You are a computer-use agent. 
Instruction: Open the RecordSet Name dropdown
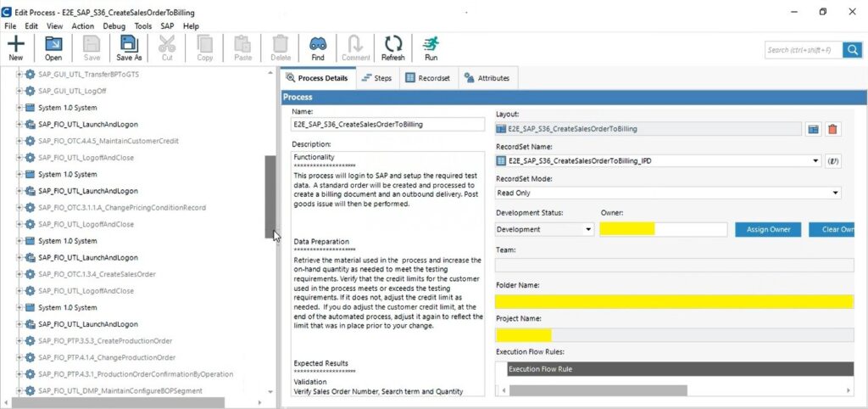click(815, 161)
